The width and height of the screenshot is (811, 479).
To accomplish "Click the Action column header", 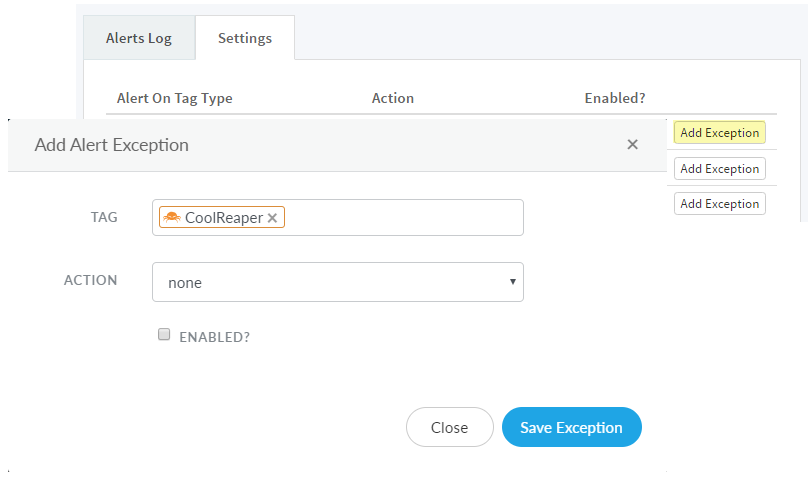I will click(393, 98).
